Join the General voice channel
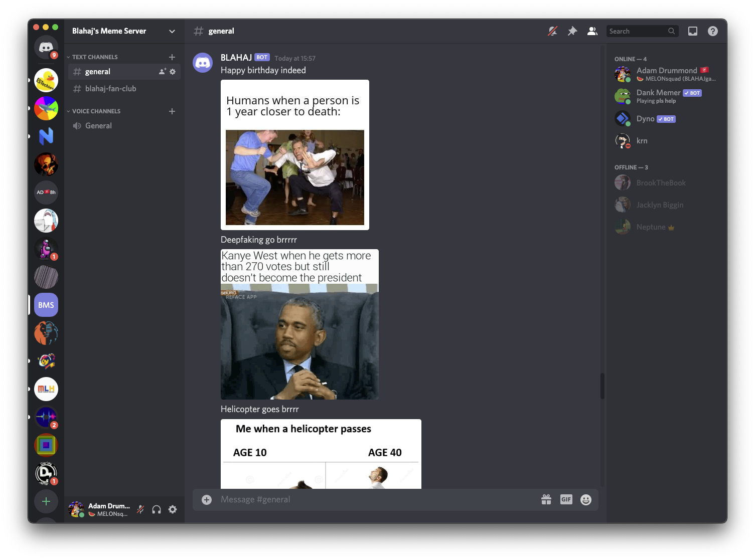755x560 pixels. (124, 126)
